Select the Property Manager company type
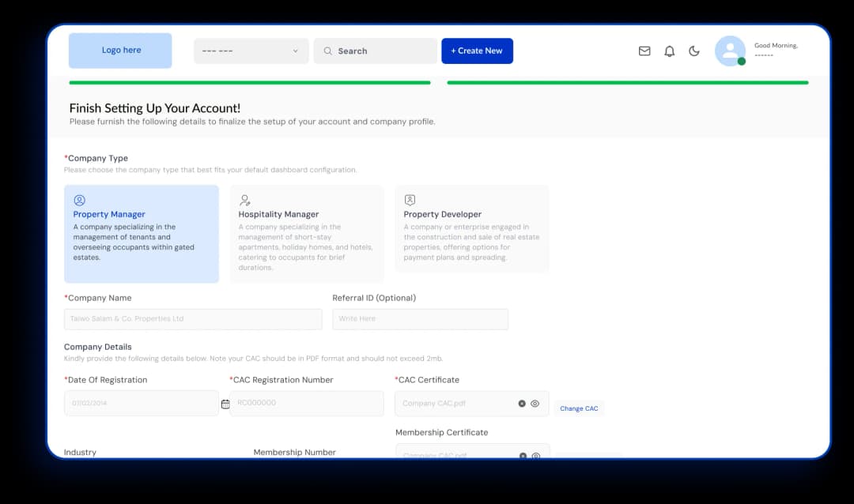The image size is (854, 504). (x=142, y=234)
